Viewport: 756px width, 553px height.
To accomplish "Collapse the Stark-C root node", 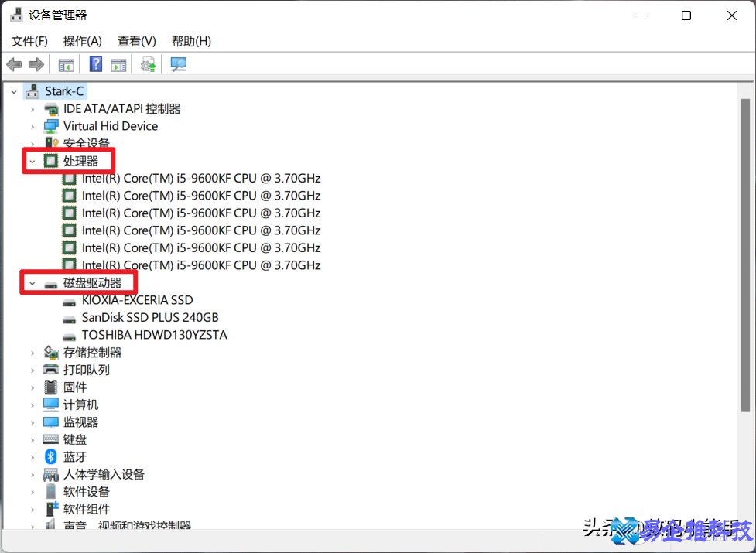I will (14, 92).
